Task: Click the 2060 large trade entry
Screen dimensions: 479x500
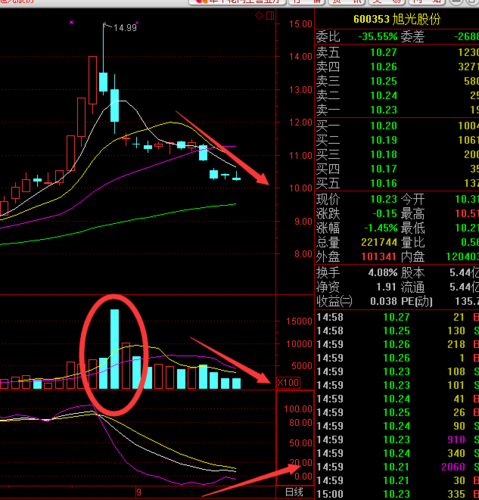Action: pyautogui.click(x=453, y=467)
